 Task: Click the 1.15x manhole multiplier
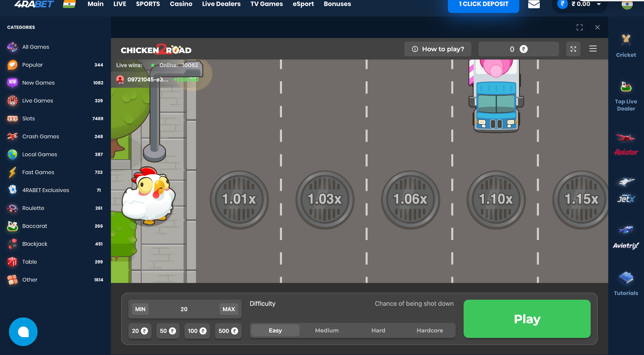point(580,199)
